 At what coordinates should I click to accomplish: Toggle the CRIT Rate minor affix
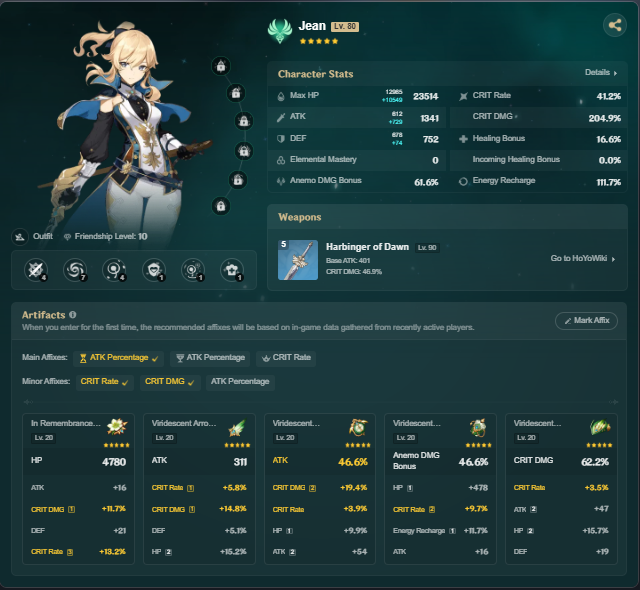[105, 382]
